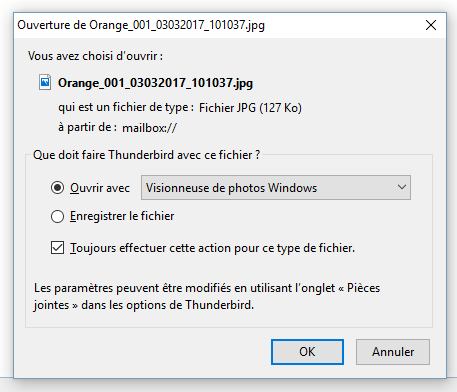
Task: Open the "Visionneuse de photos Windows" combo box
Action: (276, 188)
